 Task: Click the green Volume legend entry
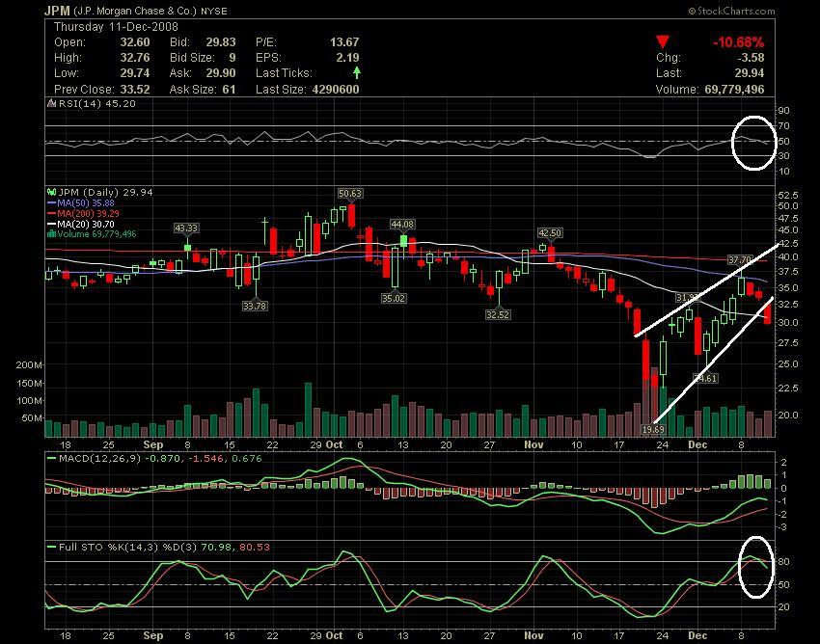coord(92,233)
